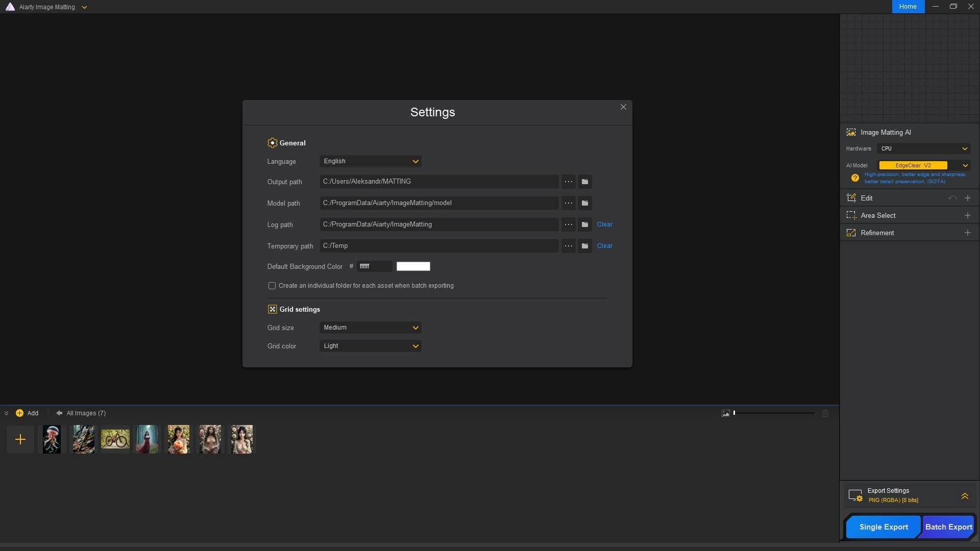980x551 pixels.
Task: Open Grid color dropdown set to Light
Action: [371, 346]
